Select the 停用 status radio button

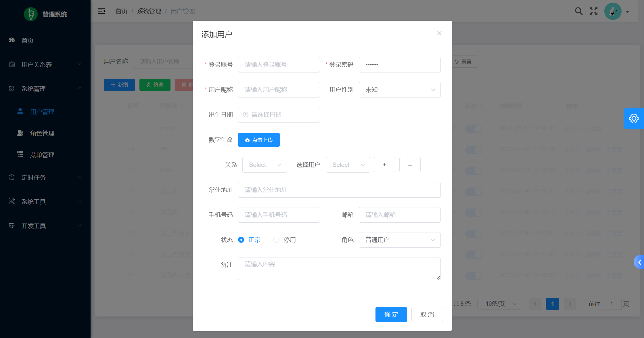click(x=276, y=240)
